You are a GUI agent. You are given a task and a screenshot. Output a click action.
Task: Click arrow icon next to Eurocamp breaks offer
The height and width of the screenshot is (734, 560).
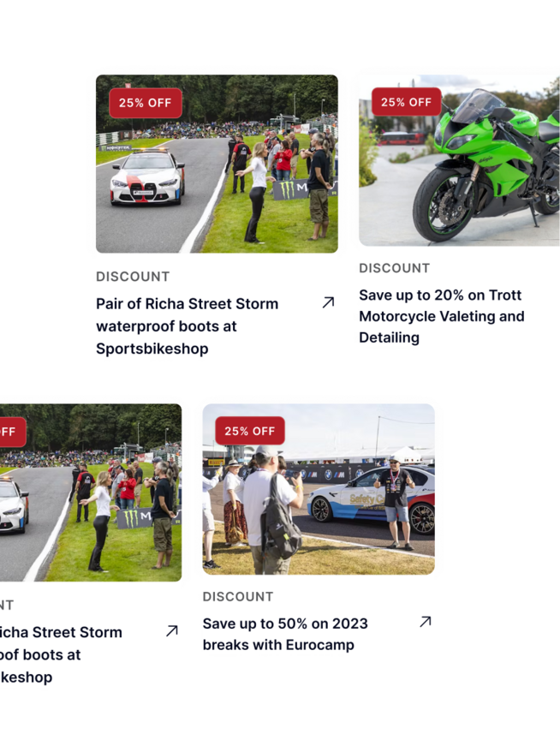pyautogui.click(x=426, y=622)
